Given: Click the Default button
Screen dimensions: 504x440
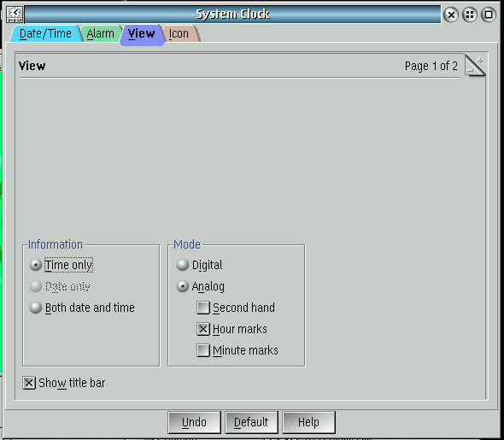Looking at the screenshot, I should click(x=251, y=422).
